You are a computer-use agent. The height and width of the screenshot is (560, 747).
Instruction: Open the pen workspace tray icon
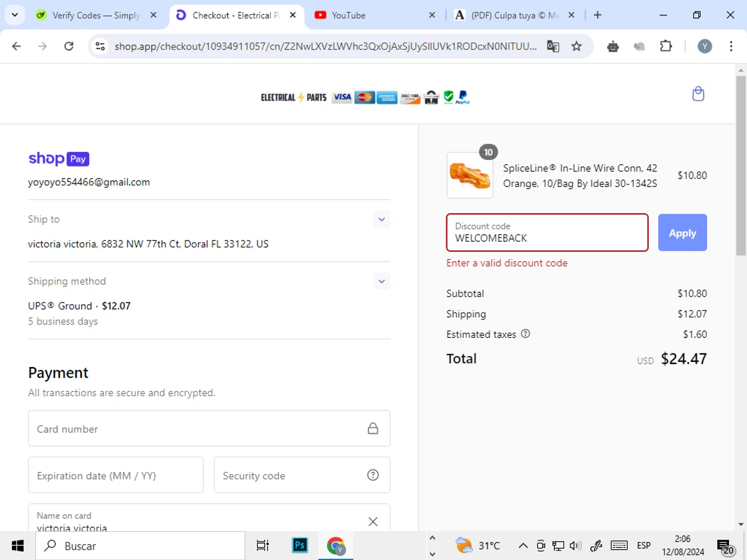[x=596, y=546]
